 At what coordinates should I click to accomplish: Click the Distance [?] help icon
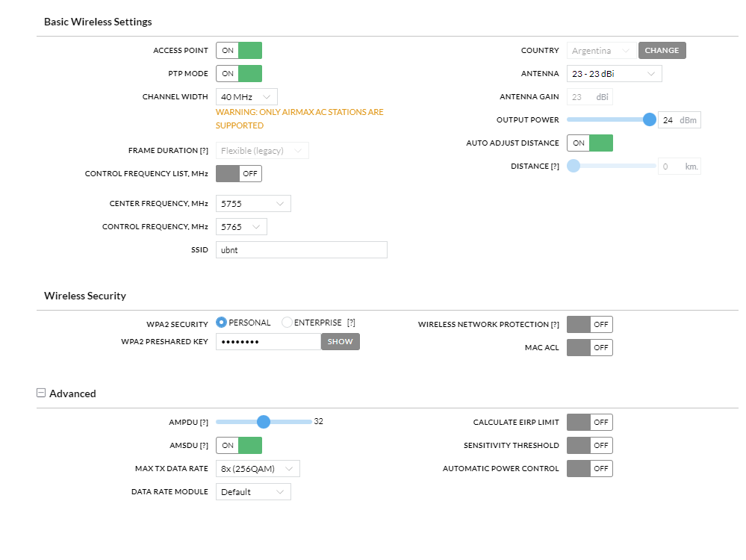tap(554, 167)
